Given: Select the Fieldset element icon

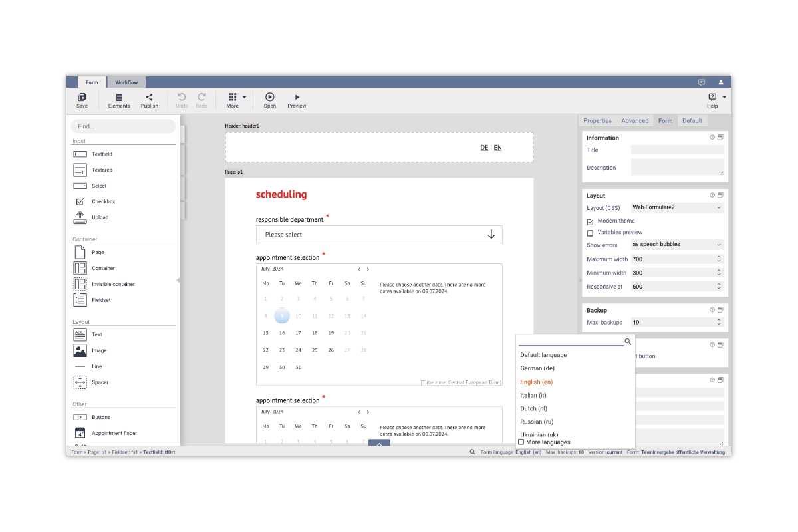Looking at the screenshot, I should pos(80,300).
